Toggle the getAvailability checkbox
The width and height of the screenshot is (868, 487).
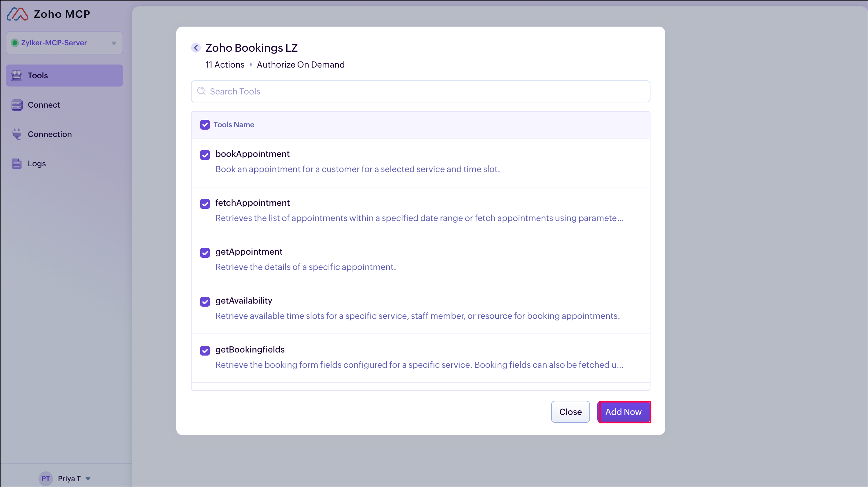205,301
